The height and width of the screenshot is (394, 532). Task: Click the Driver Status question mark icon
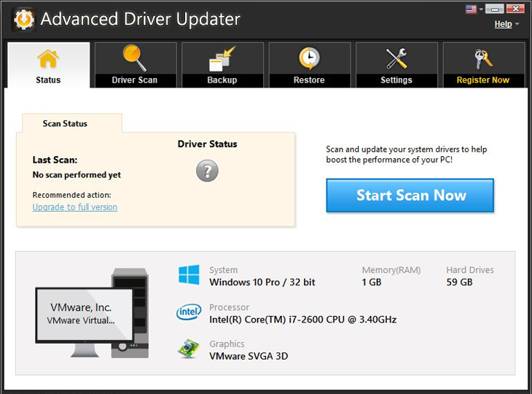[207, 171]
